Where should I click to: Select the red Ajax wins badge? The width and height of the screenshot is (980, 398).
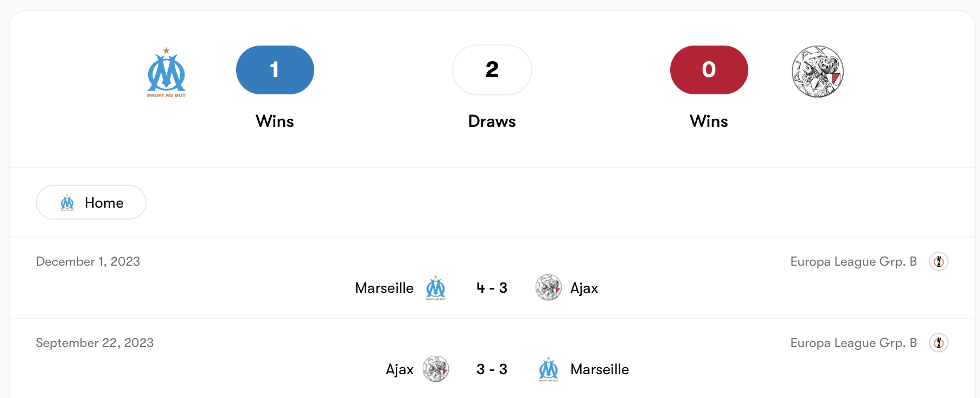click(x=709, y=70)
